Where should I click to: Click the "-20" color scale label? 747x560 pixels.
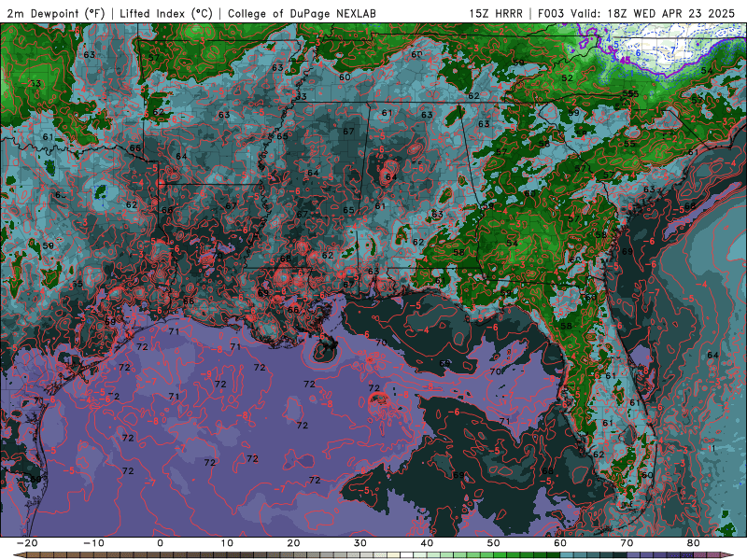pos(27,543)
